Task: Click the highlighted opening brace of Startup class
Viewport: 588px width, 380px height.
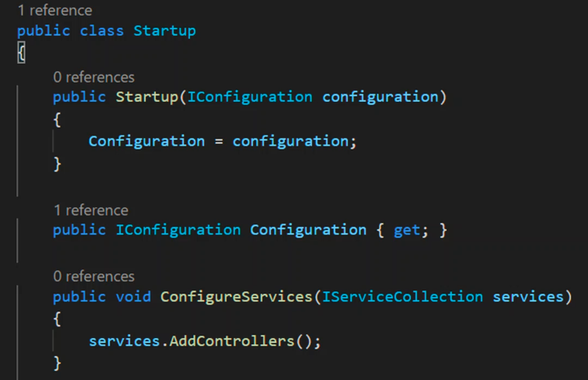Action: tap(21, 53)
